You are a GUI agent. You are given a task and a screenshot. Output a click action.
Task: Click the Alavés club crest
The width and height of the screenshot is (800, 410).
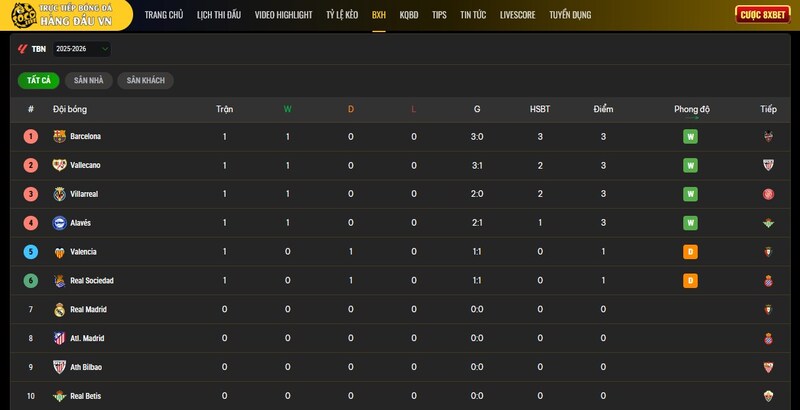[60, 223]
